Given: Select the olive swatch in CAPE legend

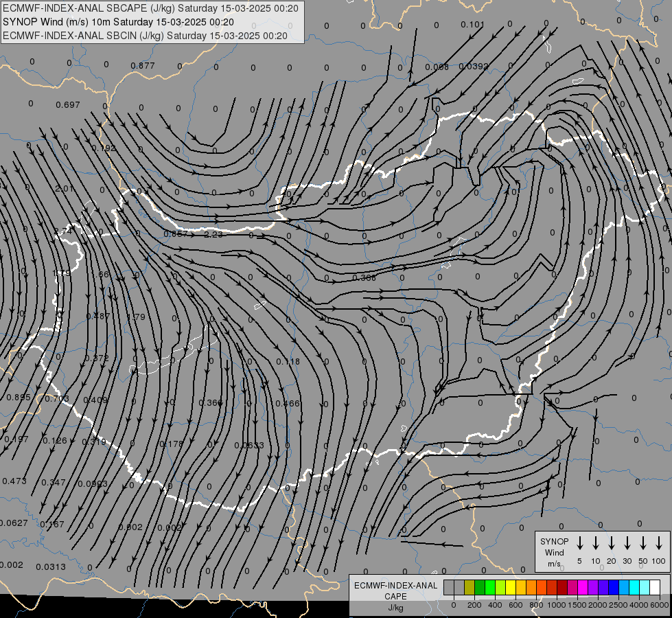Looking at the screenshot, I should 470,587.
